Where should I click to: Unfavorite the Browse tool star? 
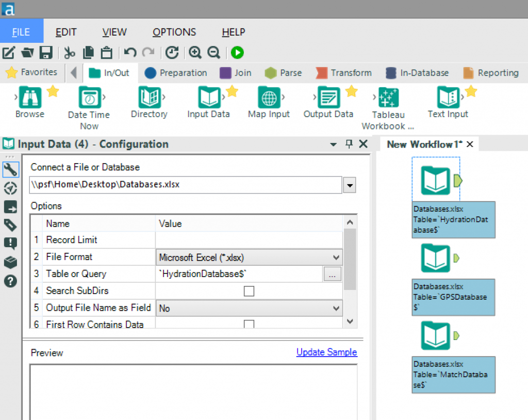click(x=53, y=91)
